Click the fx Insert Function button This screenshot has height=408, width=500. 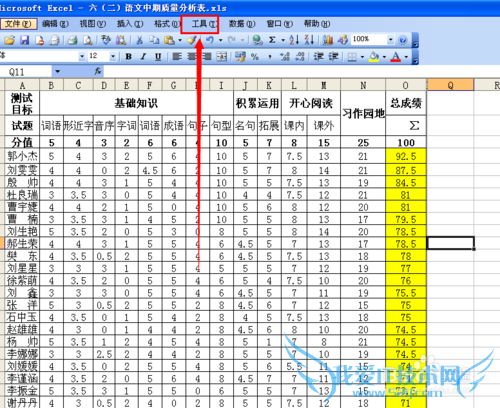point(98,71)
